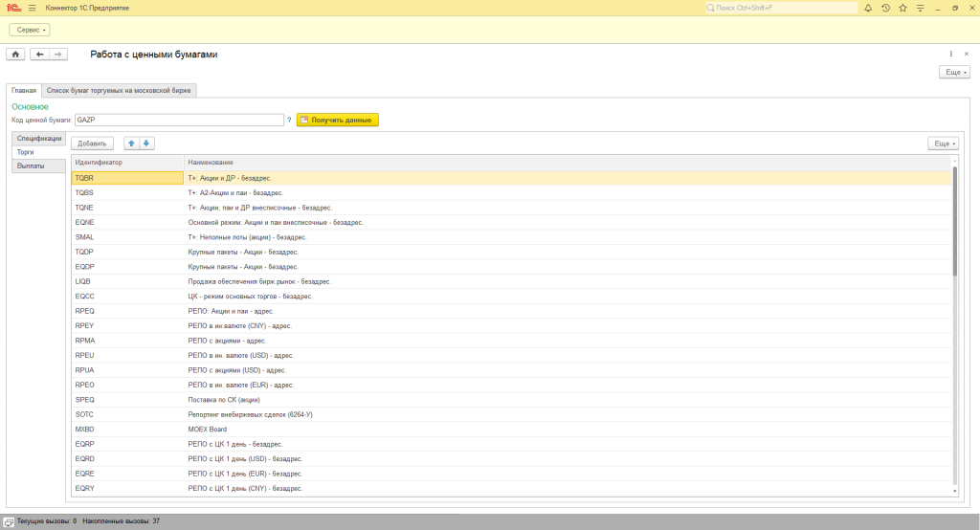This screenshot has height=530, width=980.
Task: Select the RPEO row
Action: [511, 385]
